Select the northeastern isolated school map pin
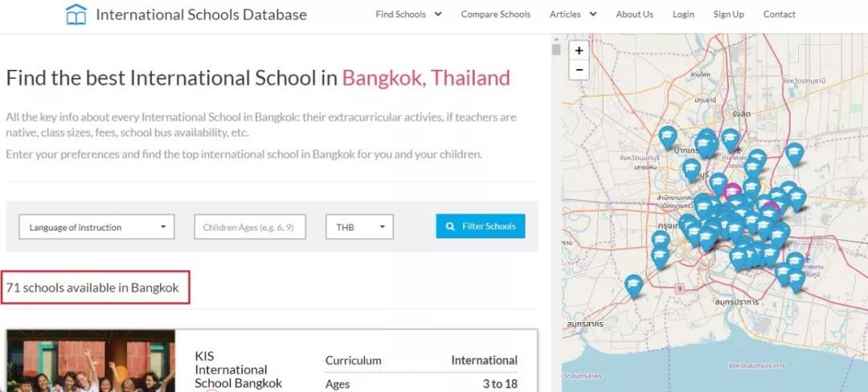The width and height of the screenshot is (868, 392). pyautogui.click(x=794, y=153)
